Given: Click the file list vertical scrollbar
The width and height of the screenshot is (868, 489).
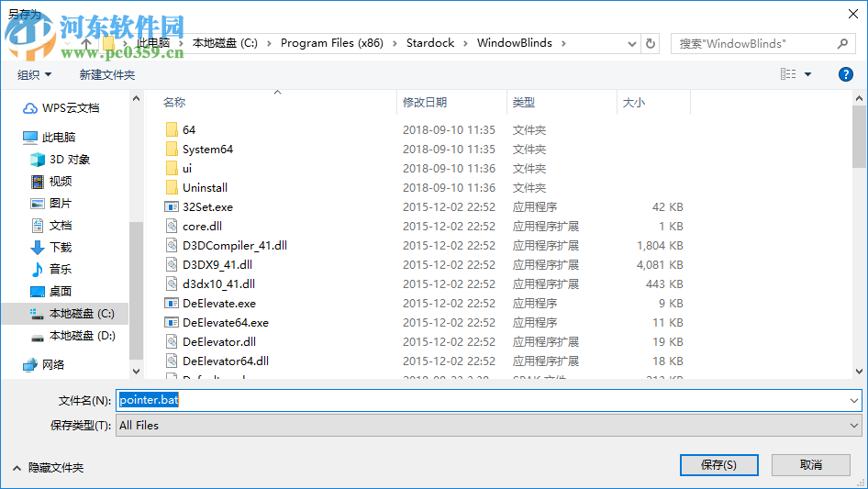Looking at the screenshot, I should point(859,136).
